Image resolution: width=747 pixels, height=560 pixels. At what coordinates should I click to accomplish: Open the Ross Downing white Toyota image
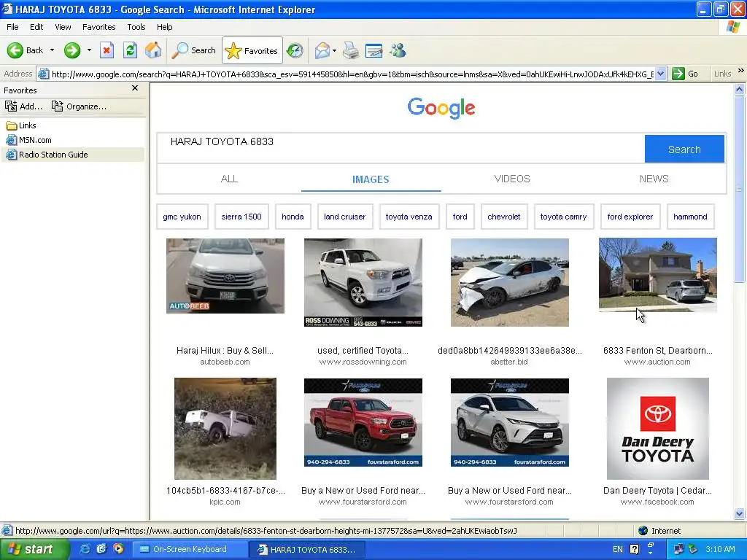tap(363, 282)
